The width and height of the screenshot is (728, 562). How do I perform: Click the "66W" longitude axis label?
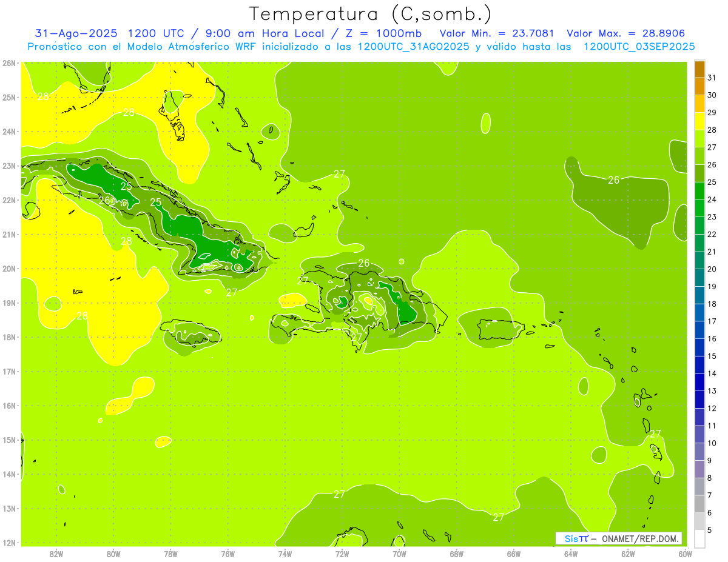click(x=514, y=554)
